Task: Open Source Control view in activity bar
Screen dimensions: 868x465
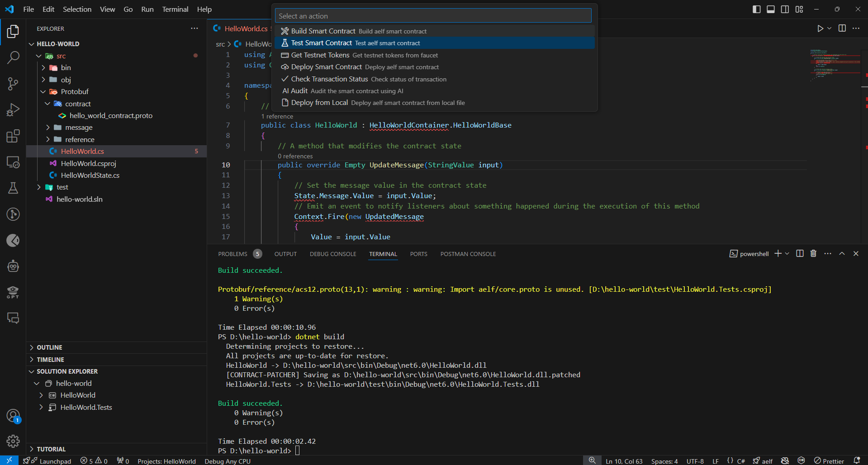Action: [x=13, y=84]
